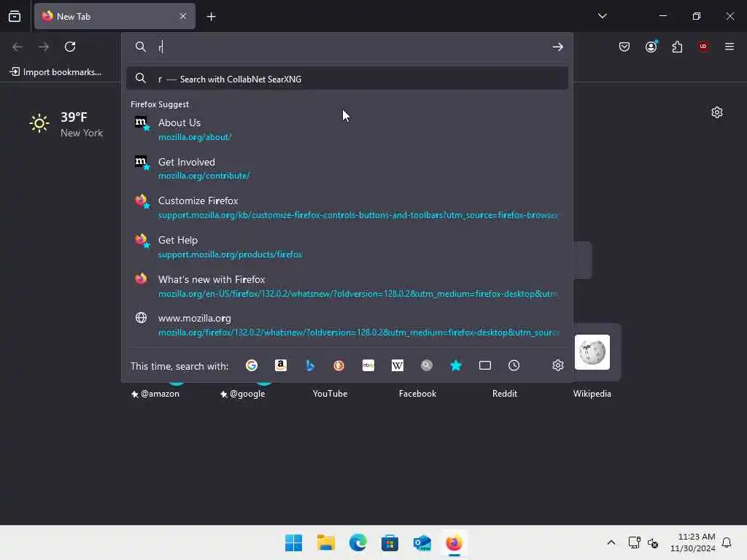Open the www.mozilla.org suggestion
Screen dimensions: 747x560
coord(347,324)
